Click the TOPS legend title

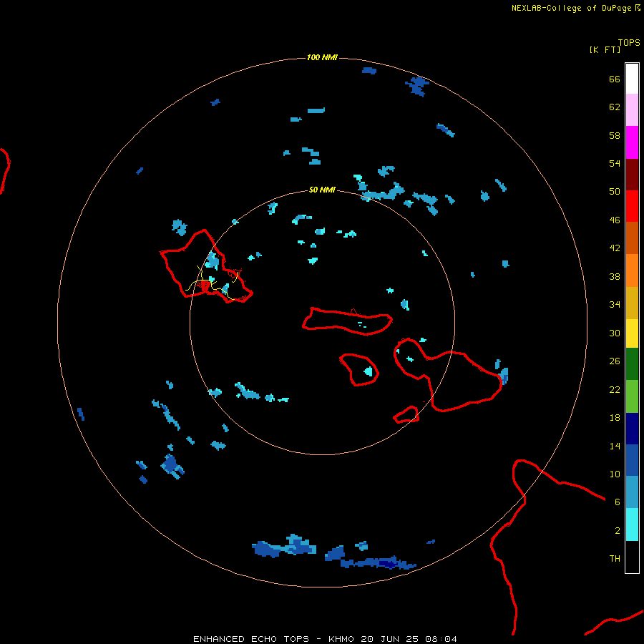click(629, 42)
